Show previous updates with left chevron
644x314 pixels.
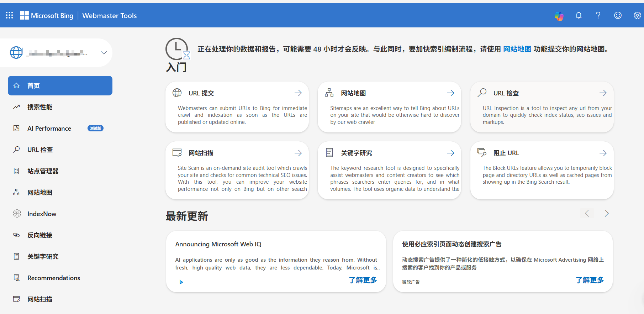click(587, 213)
